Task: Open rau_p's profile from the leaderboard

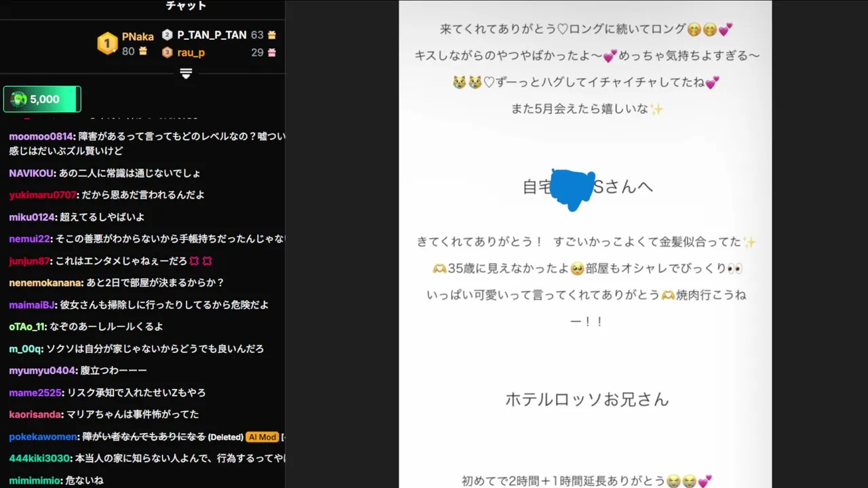Action: (191, 52)
